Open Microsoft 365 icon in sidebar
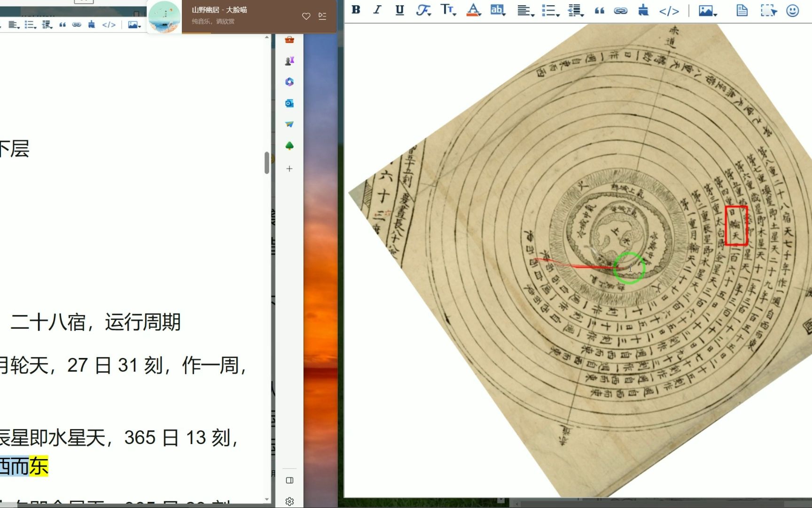Viewport: 812px width, 508px height. coord(289,82)
